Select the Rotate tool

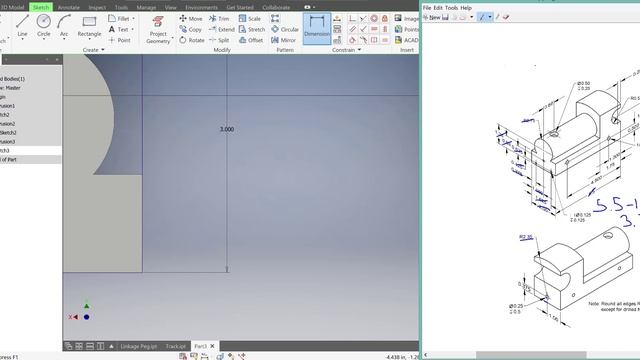coord(191,40)
